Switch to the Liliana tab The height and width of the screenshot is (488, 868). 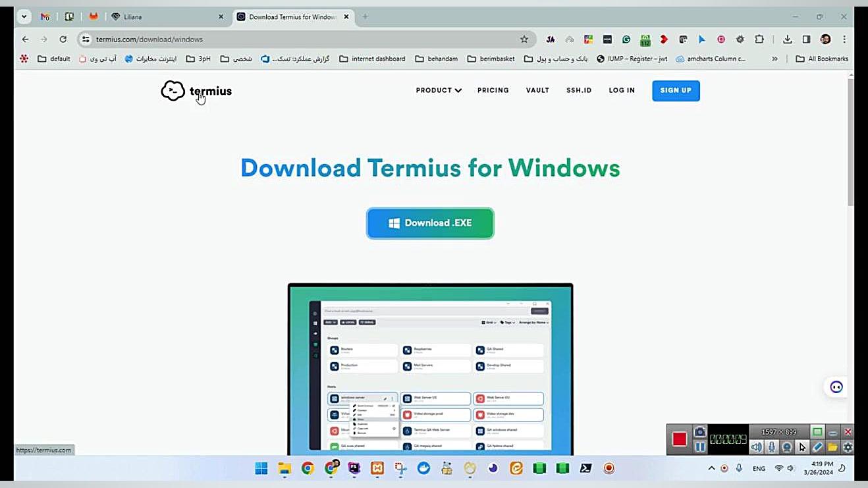168,17
